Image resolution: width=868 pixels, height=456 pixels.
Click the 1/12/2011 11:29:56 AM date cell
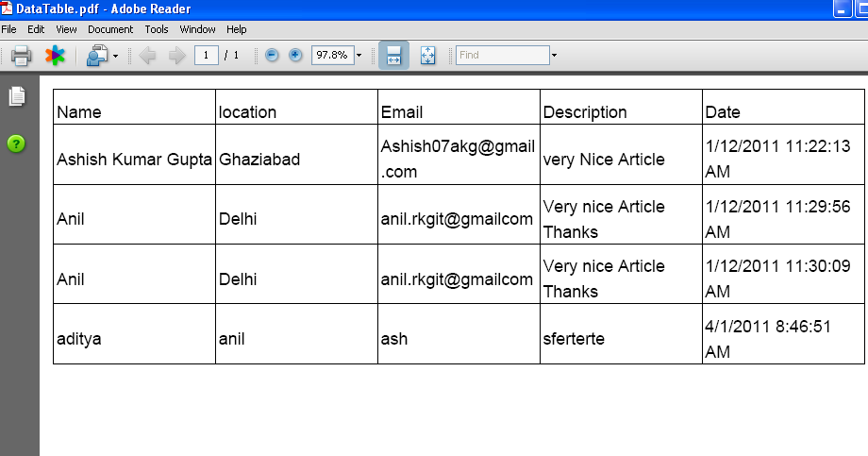[x=783, y=214]
